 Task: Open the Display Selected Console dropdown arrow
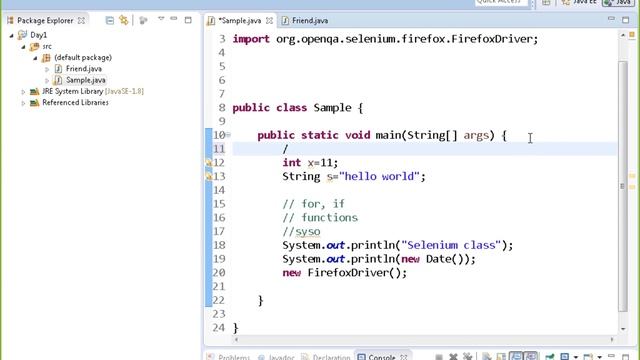576,357
